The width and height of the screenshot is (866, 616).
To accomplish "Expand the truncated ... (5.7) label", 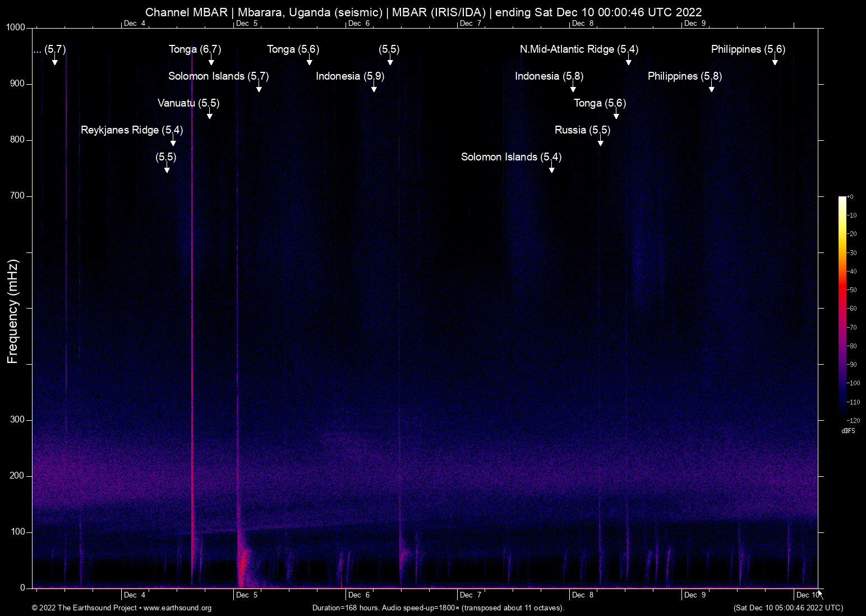I will 49,49.
